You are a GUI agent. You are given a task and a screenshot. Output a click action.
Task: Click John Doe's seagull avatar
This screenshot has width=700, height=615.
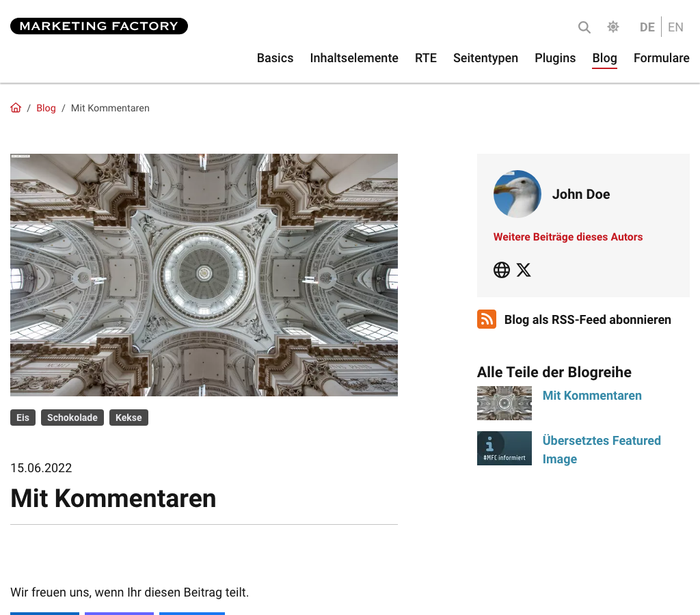[517, 193]
